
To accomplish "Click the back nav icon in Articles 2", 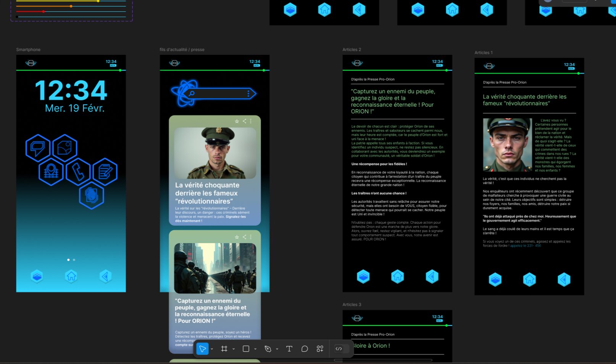I will click(432, 276).
